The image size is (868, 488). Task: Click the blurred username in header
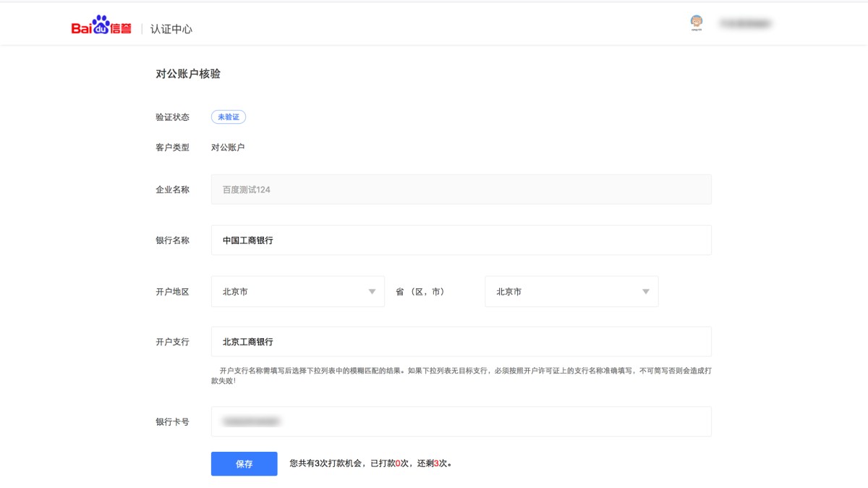point(745,24)
